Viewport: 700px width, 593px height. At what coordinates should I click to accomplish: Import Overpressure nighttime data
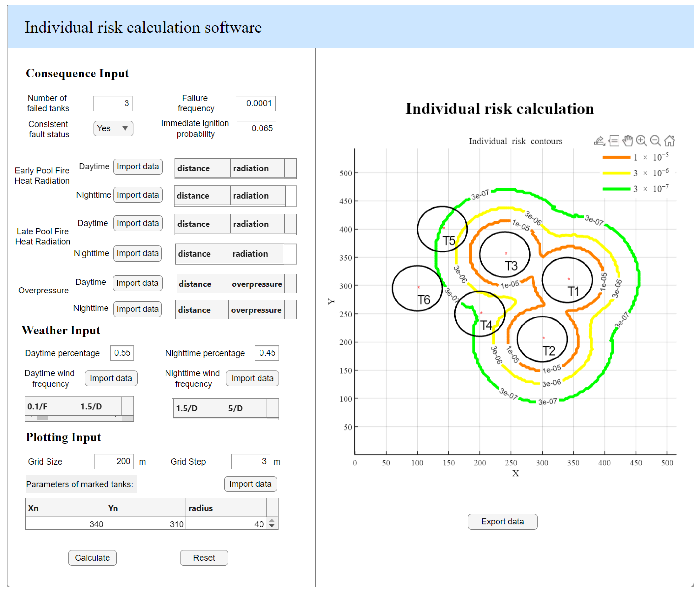click(x=137, y=309)
